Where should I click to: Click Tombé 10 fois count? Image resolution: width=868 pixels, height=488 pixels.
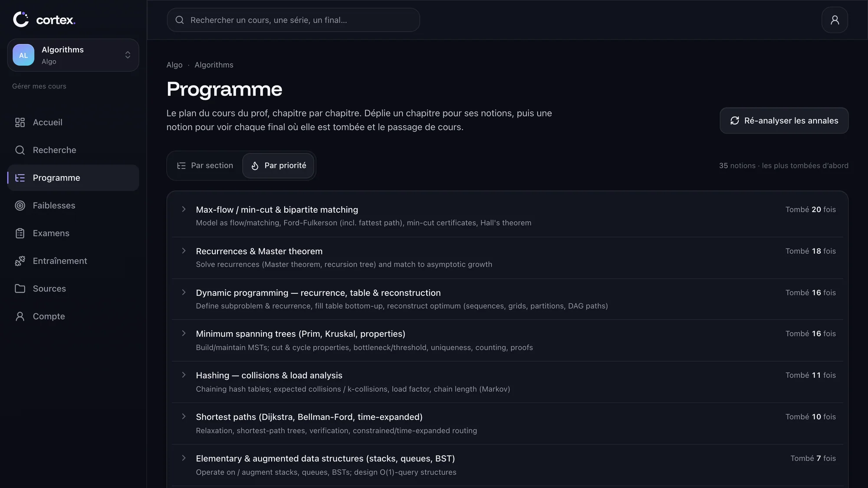pos(810,417)
